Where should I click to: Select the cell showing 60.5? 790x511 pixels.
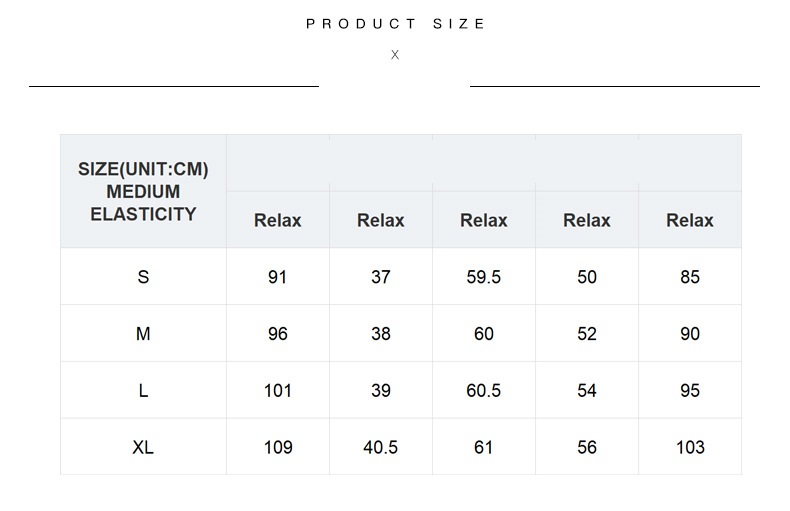tap(484, 391)
